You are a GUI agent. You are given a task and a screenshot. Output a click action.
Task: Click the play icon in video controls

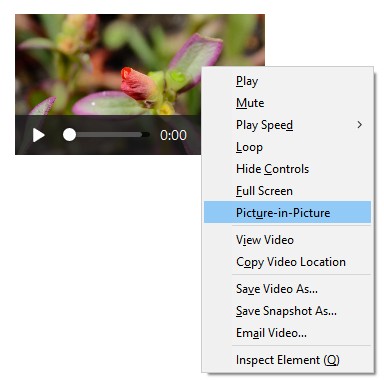pos(39,135)
